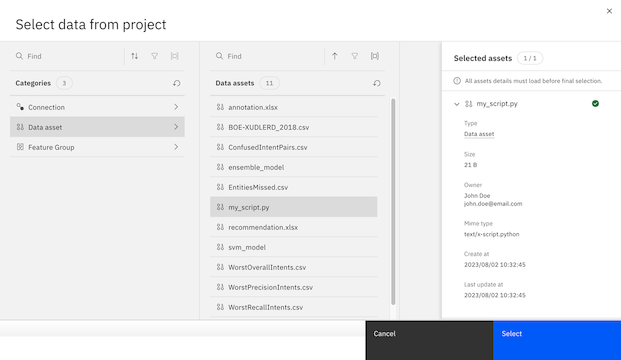
Task: Expand the Connection category chevron
Action: (176, 107)
